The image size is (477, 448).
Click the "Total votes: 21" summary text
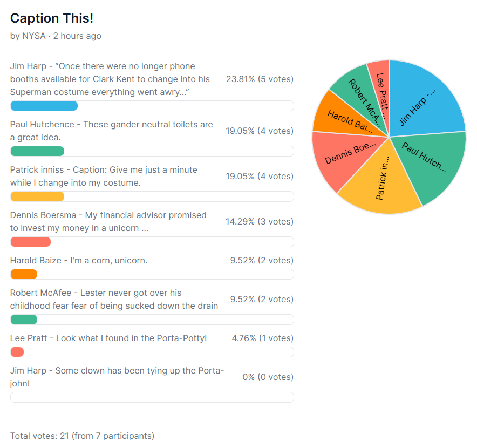pyautogui.click(x=82, y=436)
